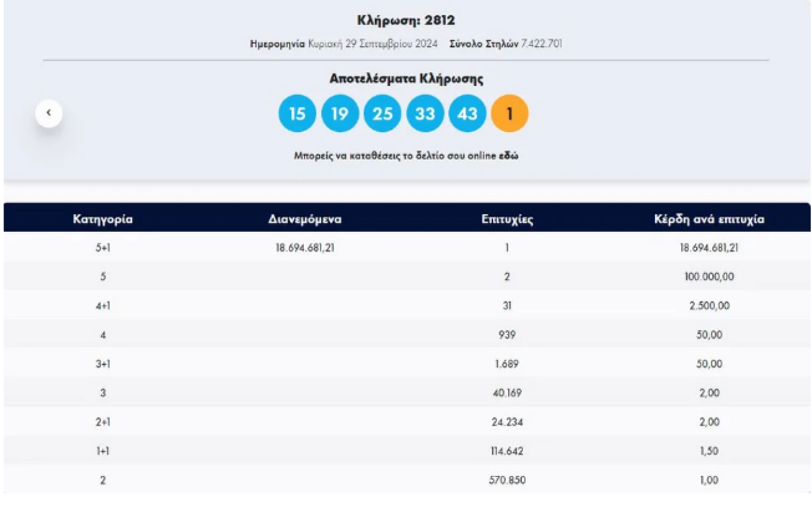
Task: Click the Κέρδη ανά επιτυχία column header
Action: tap(709, 219)
